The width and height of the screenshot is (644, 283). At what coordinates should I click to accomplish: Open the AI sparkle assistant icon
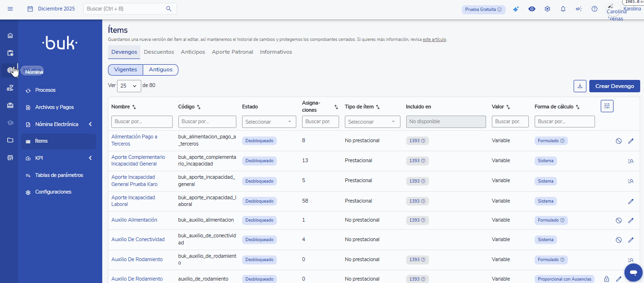(x=516, y=9)
